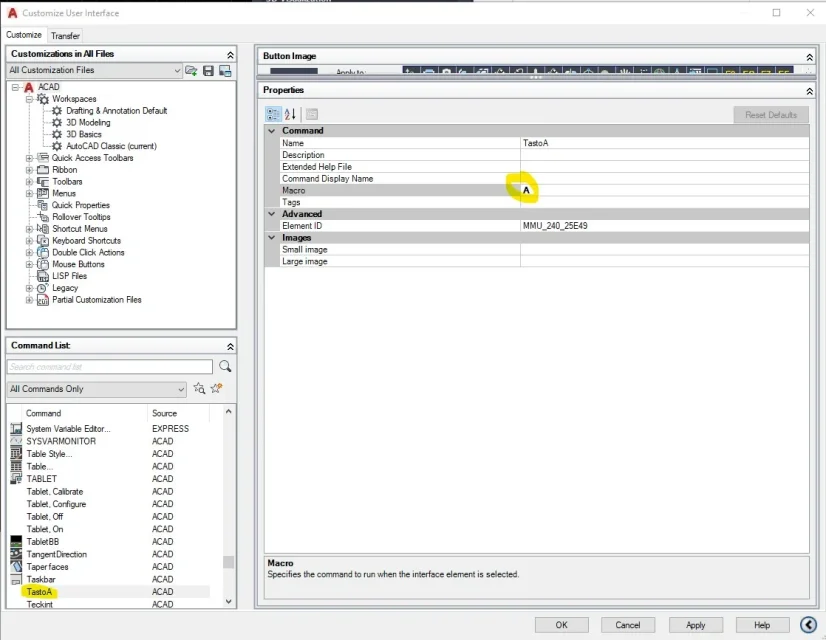Collapse the Workspaces tree node
Image resolution: width=826 pixels, height=640 pixels.
point(30,99)
